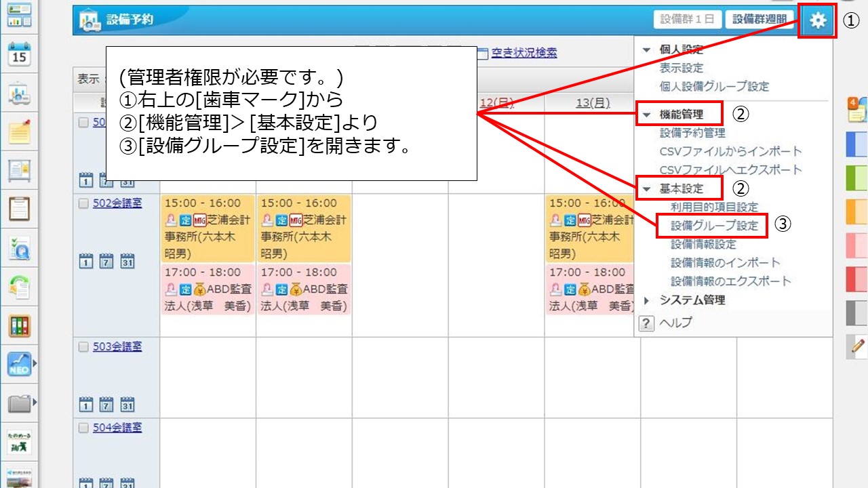Switch to 設備群週間 view

(759, 19)
